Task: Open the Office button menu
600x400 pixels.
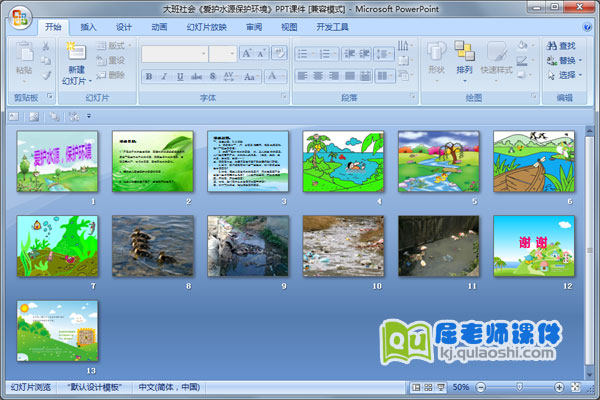Action: (20, 18)
